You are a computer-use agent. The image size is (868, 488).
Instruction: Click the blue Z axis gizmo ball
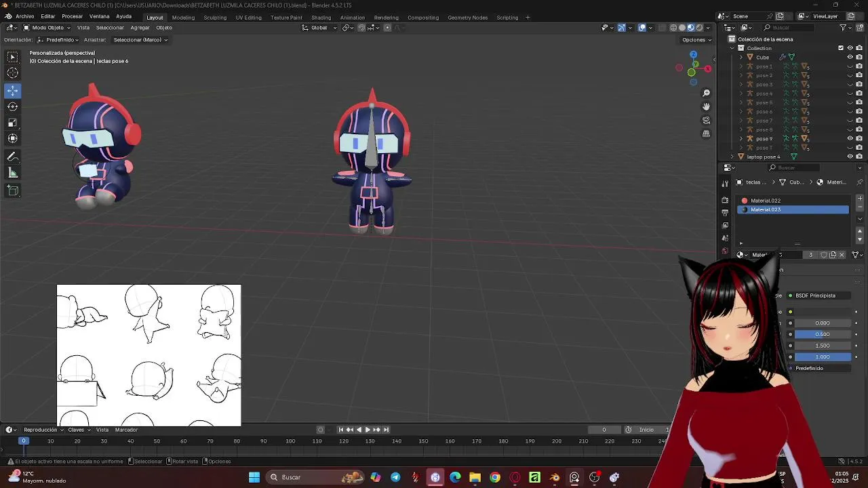pos(693,55)
